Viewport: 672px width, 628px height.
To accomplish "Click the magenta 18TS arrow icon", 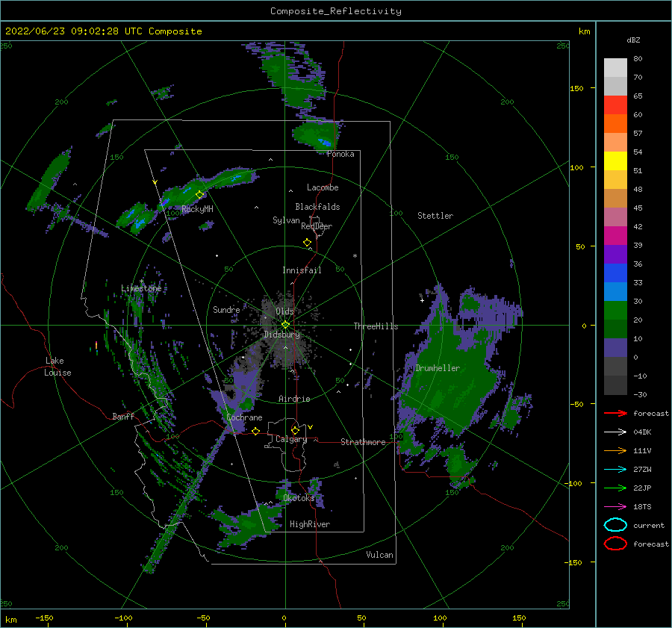I will pos(615,507).
